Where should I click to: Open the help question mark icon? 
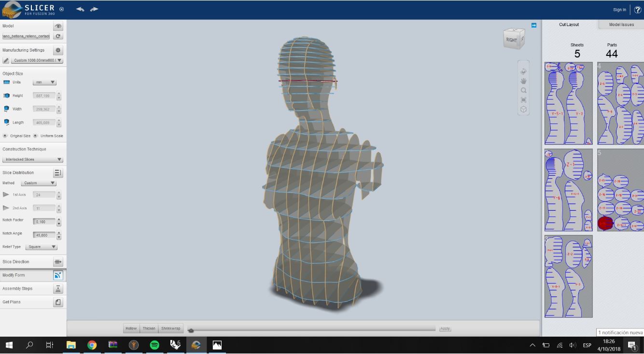click(638, 10)
